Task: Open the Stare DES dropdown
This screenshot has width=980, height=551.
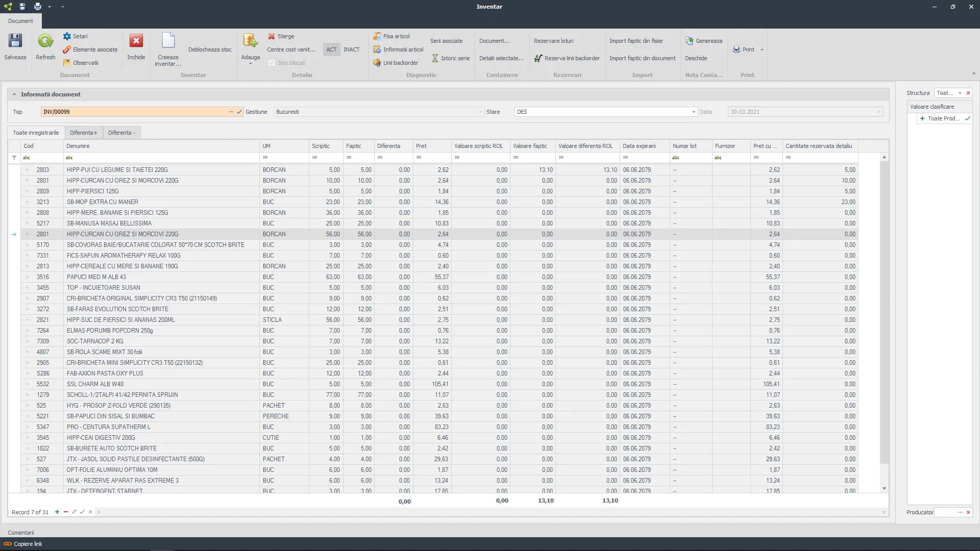Action: 693,112
